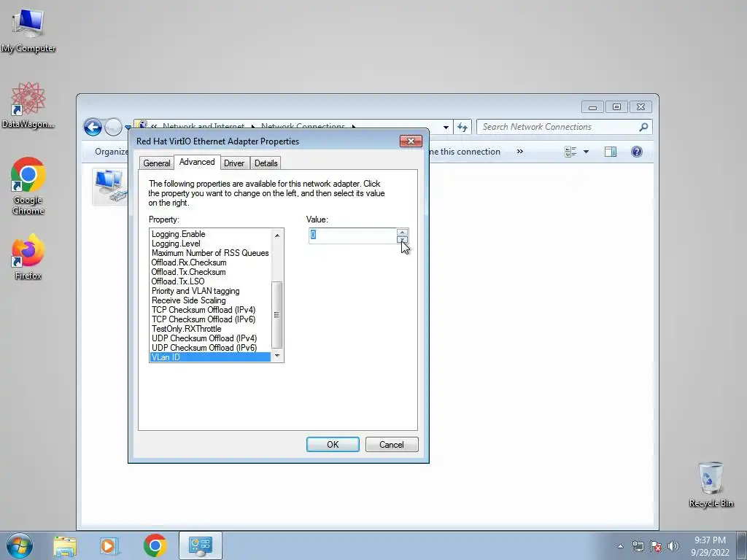This screenshot has width=747, height=560.
Task: Confirm the dialog with OK
Action: click(333, 444)
